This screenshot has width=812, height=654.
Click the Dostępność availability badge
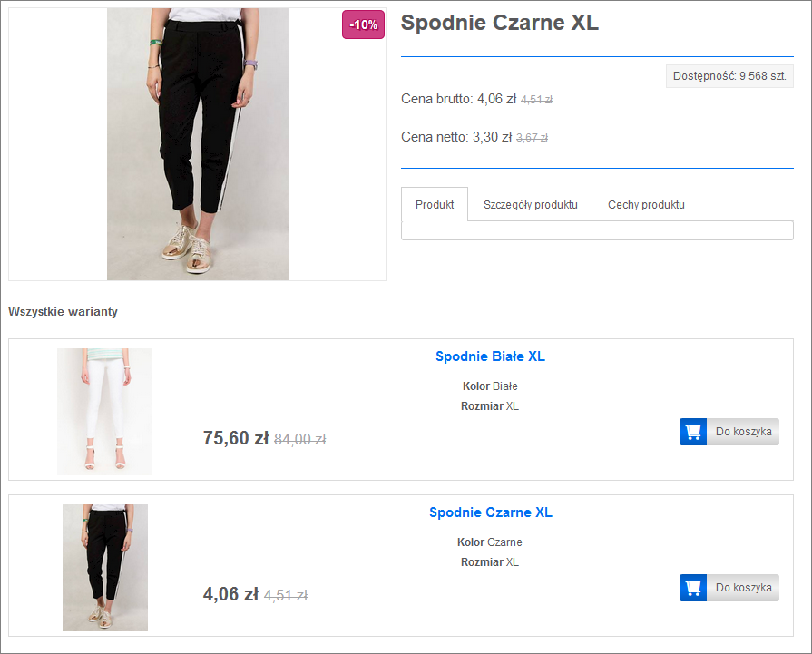(x=729, y=76)
